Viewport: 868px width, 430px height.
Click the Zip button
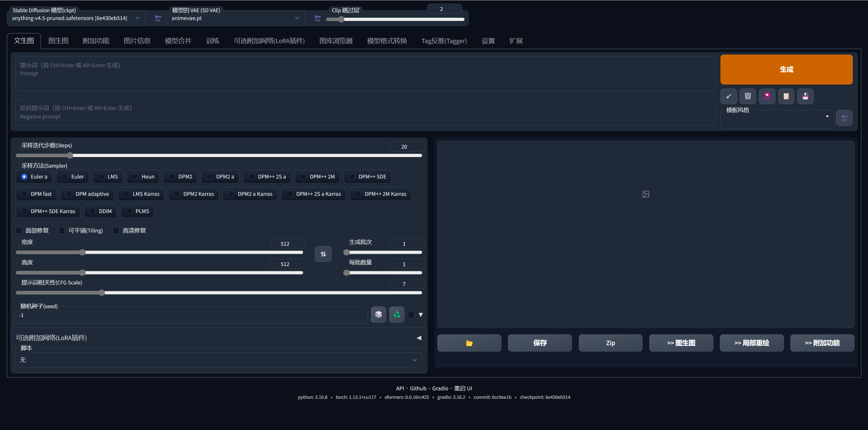pyautogui.click(x=610, y=343)
